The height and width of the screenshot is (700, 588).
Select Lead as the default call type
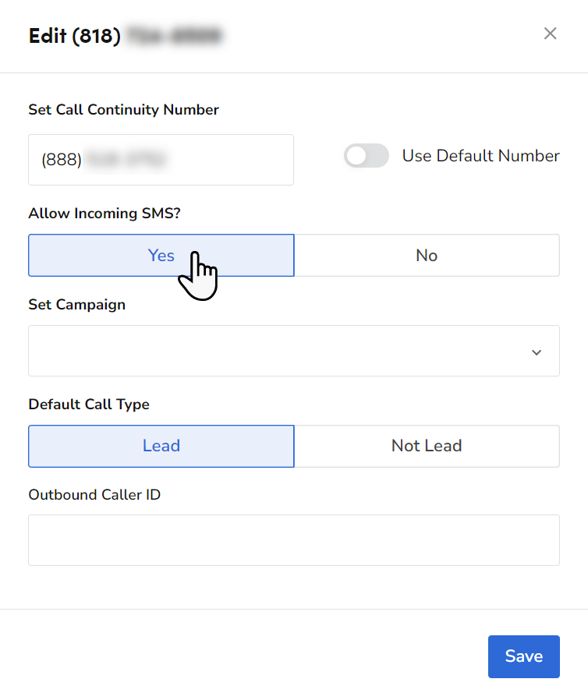click(x=161, y=446)
